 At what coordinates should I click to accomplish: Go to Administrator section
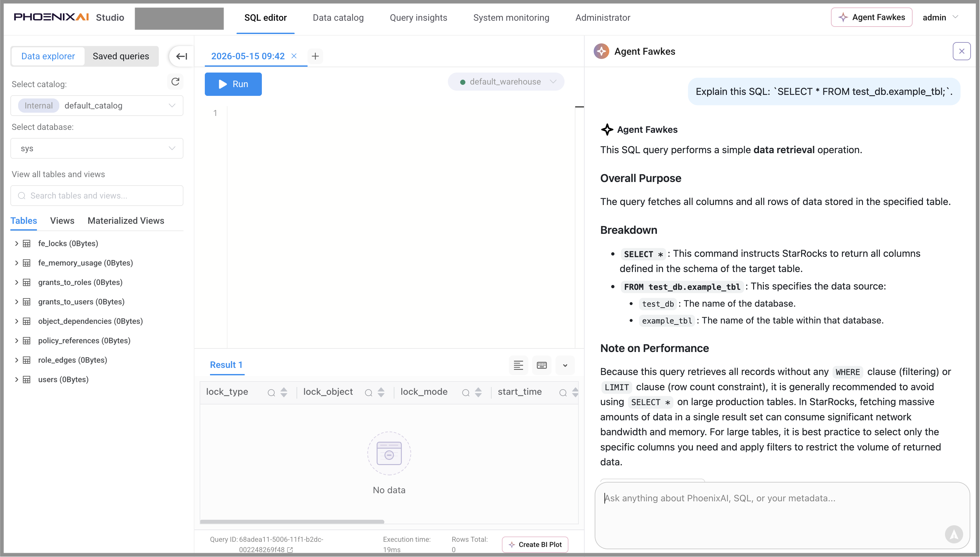coord(602,17)
